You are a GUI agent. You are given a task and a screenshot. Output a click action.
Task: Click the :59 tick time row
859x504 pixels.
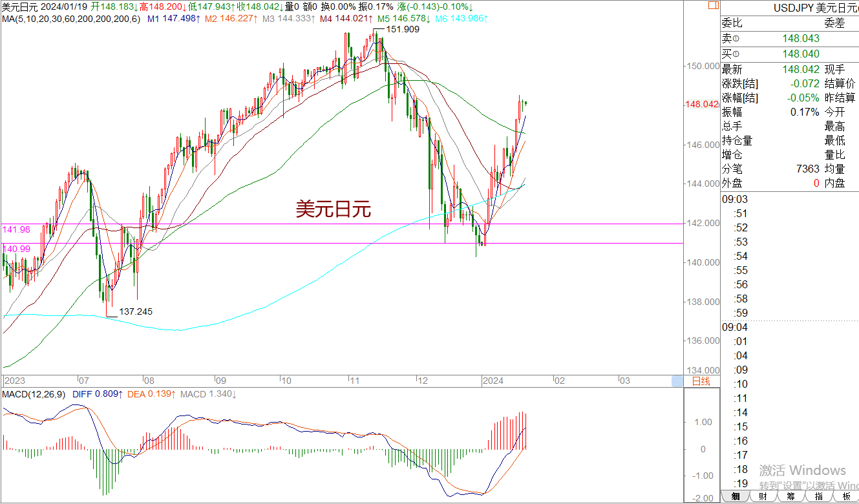click(741, 313)
